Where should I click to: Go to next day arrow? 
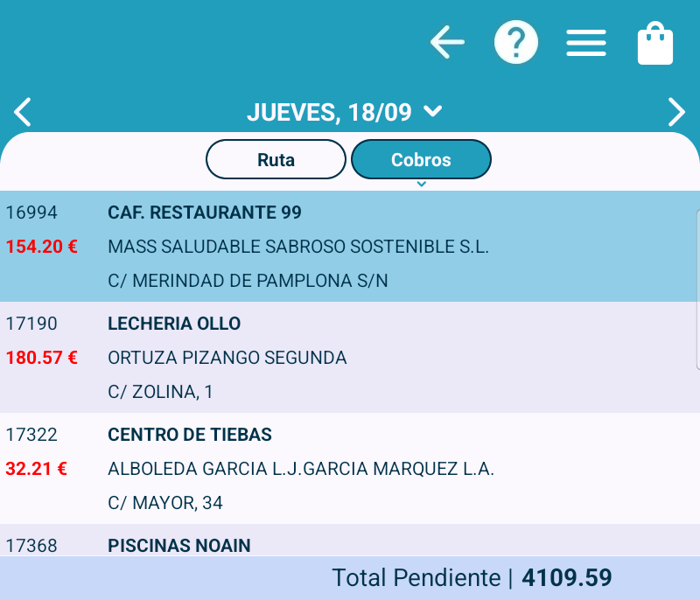(676, 112)
